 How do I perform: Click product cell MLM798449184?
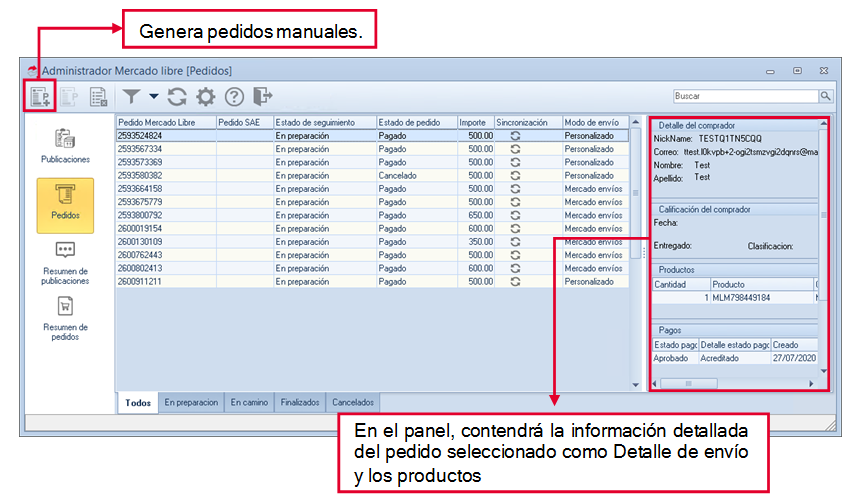761,297
